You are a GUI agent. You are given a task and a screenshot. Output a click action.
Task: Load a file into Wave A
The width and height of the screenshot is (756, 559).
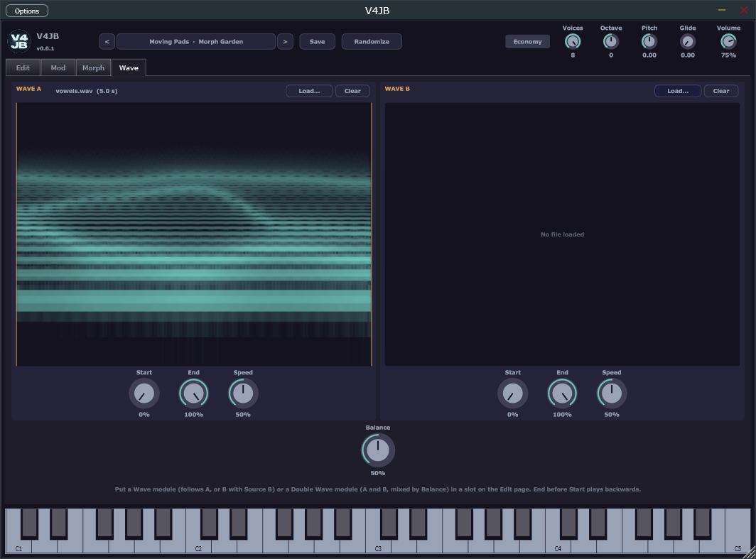[309, 91]
